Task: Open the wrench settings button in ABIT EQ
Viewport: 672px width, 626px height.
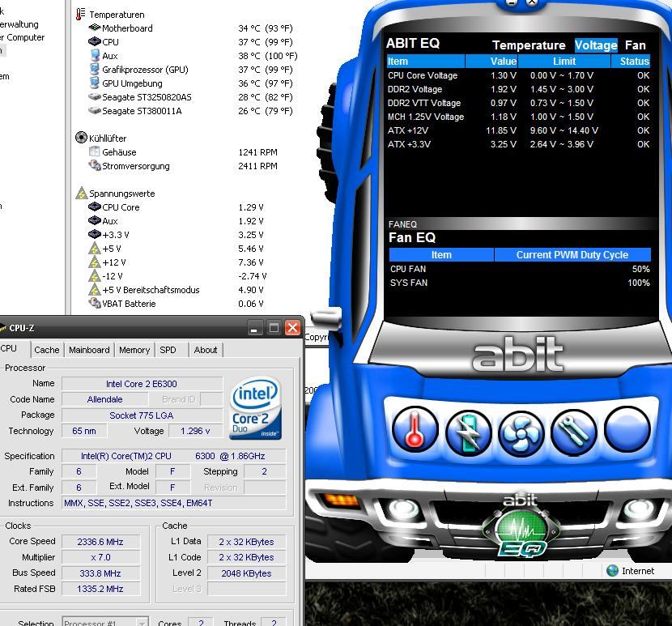Action: tap(574, 432)
